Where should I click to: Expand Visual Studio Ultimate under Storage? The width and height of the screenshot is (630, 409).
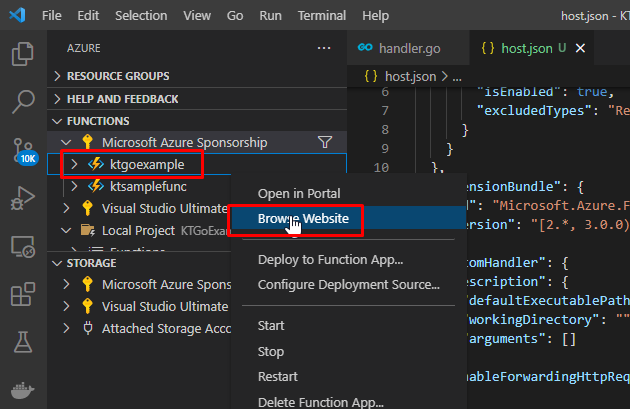point(66,306)
